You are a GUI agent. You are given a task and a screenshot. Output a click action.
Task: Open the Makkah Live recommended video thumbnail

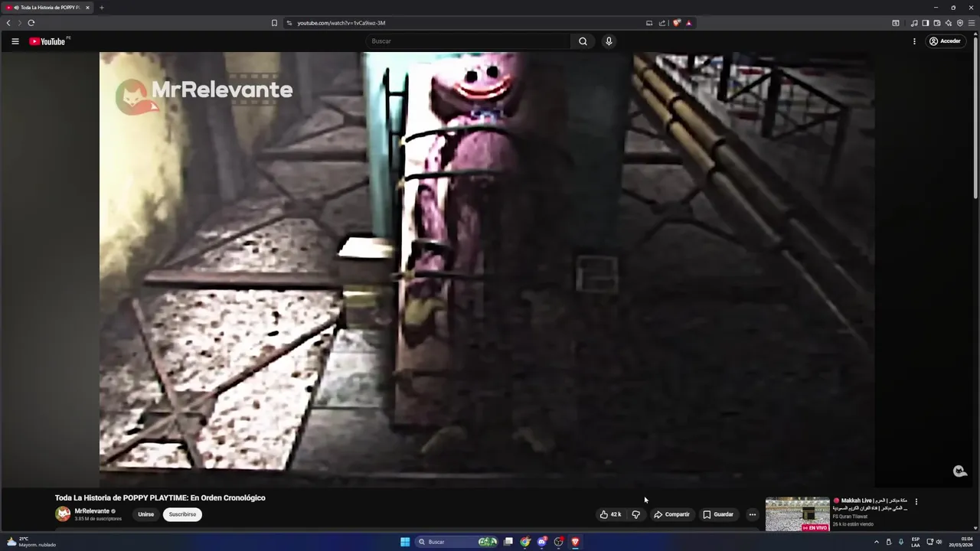click(x=797, y=514)
